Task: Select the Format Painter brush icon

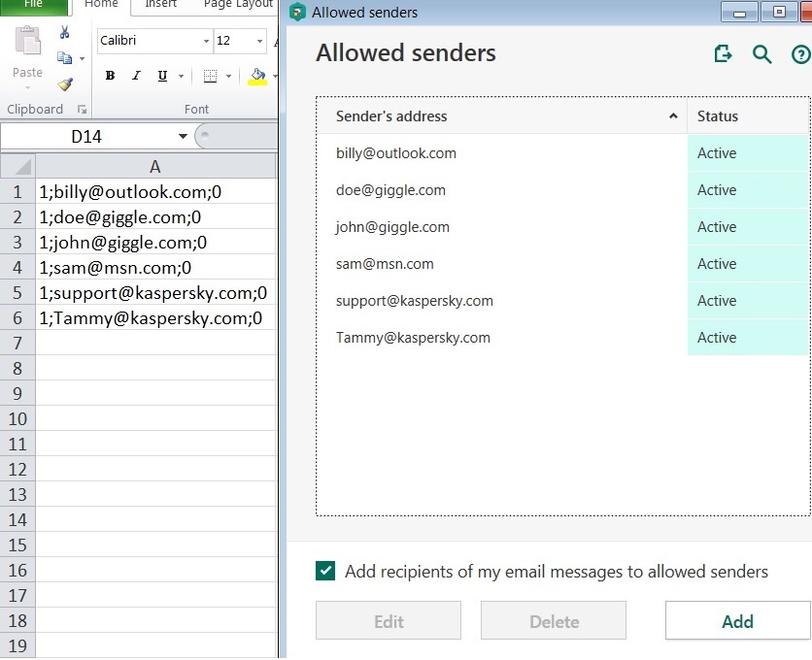Action: [x=65, y=83]
